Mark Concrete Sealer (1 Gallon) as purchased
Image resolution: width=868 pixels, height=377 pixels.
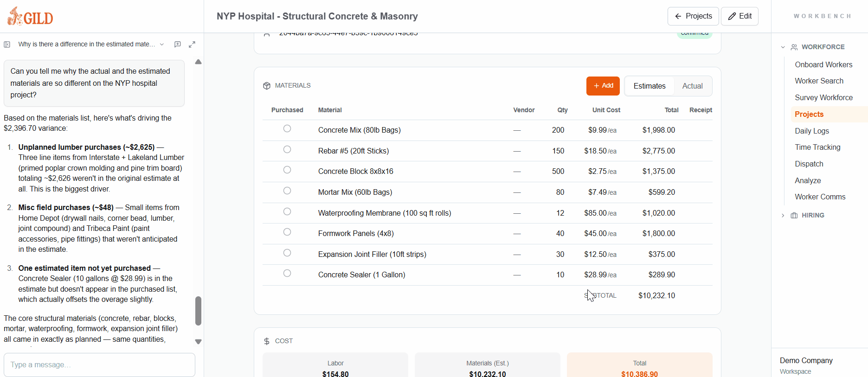pos(287,273)
